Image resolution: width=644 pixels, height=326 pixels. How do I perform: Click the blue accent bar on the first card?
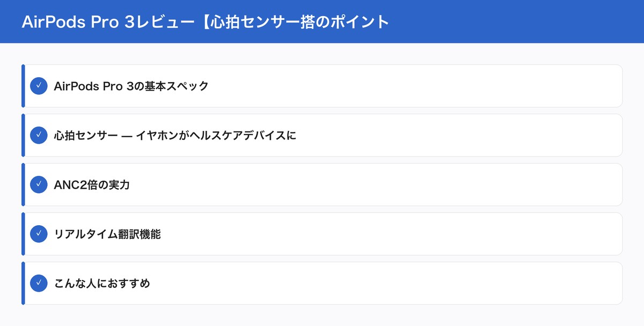click(x=23, y=85)
